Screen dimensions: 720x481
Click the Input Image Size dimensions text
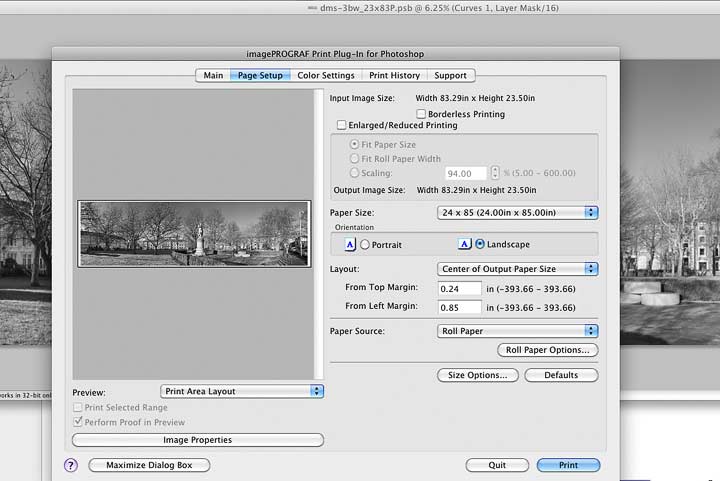(475, 98)
